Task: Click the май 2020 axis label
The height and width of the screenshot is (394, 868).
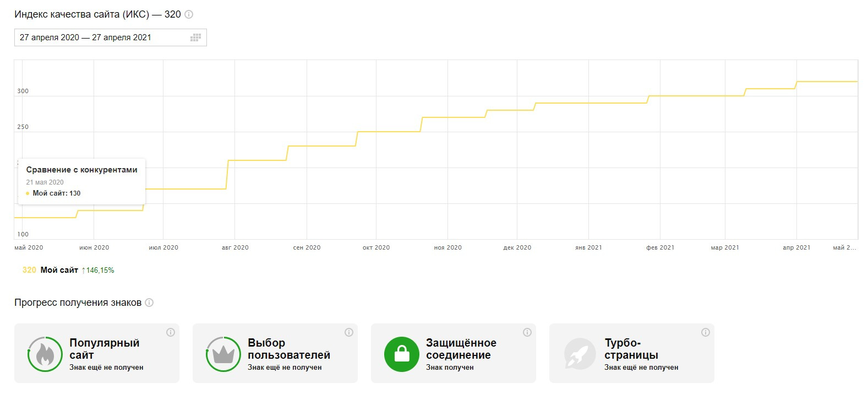Action: [x=29, y=247]
